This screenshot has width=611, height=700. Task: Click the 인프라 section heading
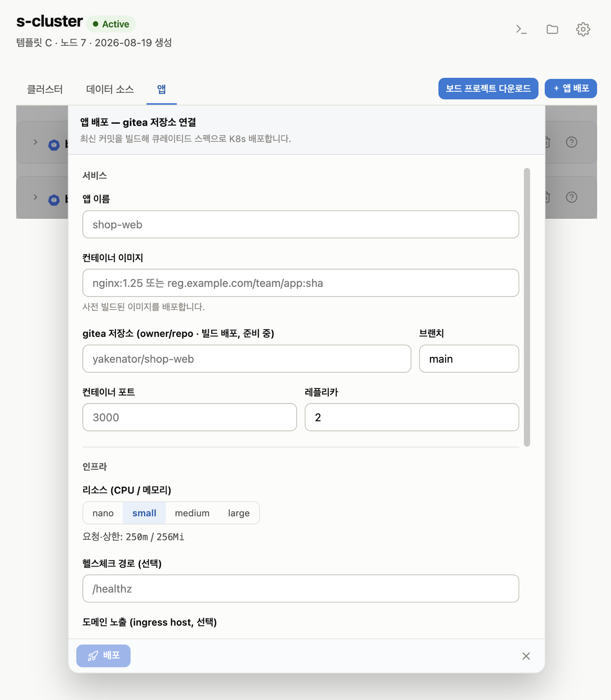point(95,466)
